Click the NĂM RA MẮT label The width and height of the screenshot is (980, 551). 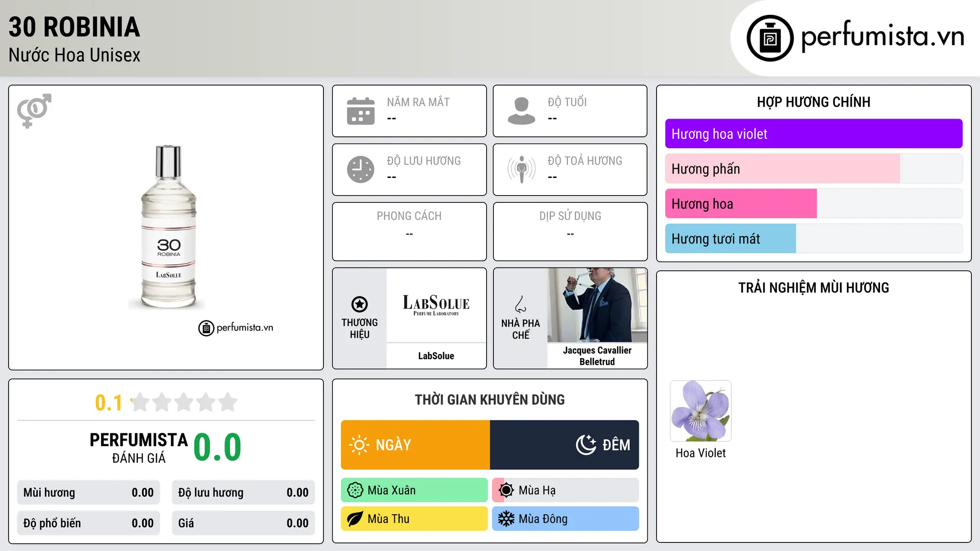(418, 102)
